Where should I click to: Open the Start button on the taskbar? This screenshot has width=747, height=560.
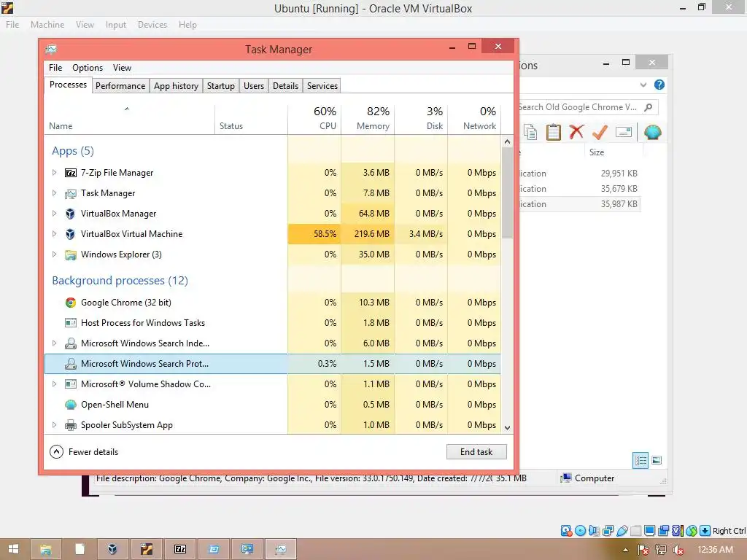(13, 549)
